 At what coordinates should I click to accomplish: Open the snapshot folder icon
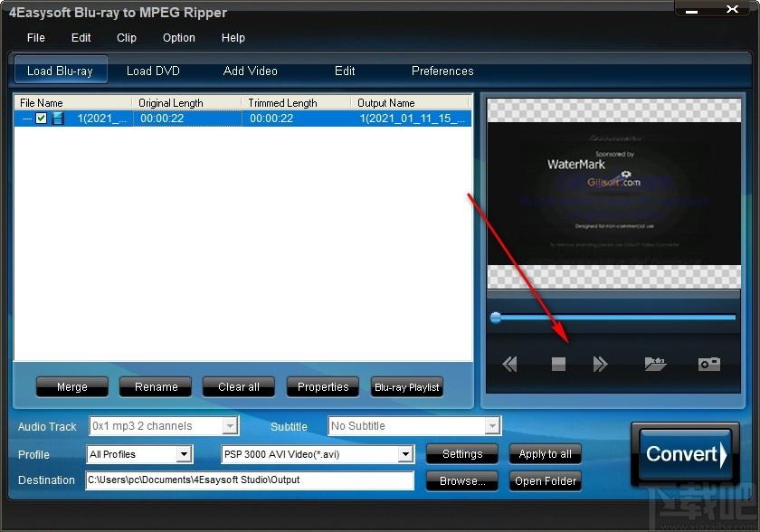655,364
